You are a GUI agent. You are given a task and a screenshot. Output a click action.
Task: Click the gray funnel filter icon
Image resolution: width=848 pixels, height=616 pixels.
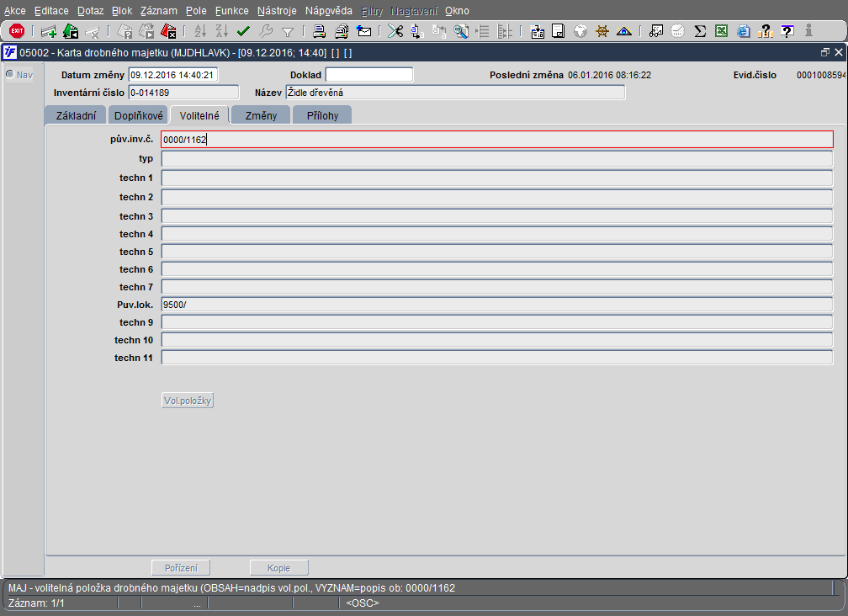click(x=288, y=32)
